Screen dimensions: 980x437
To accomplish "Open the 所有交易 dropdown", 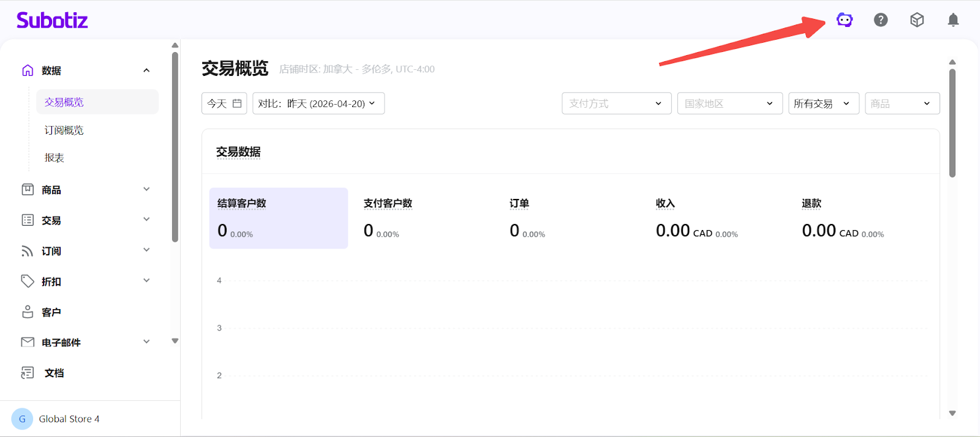I will click(x=823, y=103).
